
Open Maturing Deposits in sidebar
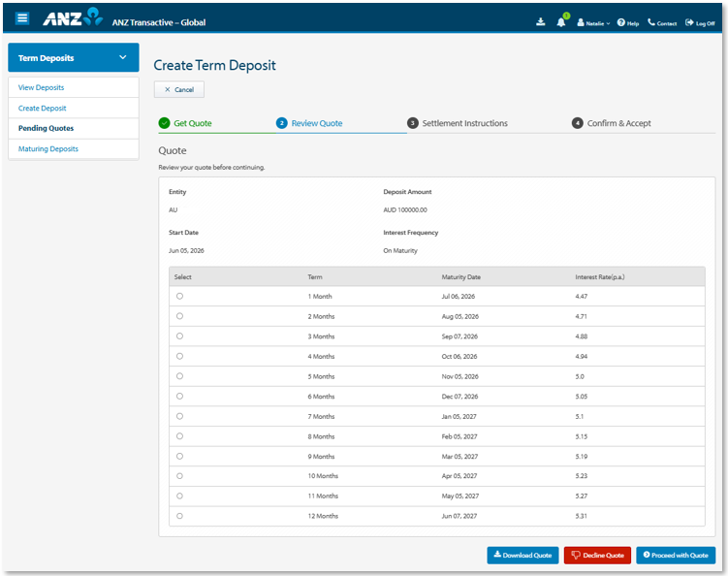tap(48, 148)
